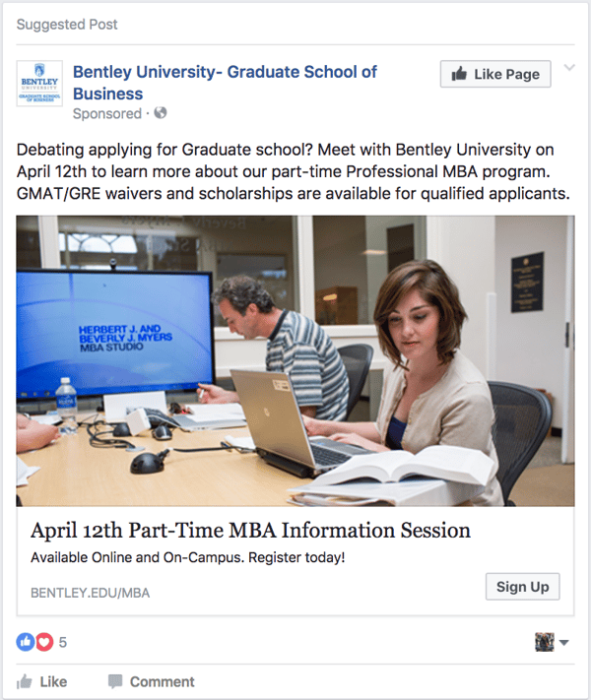
Task: Click the post text about Graduate school
Action: pyautogui.click(x=294, y=171)
